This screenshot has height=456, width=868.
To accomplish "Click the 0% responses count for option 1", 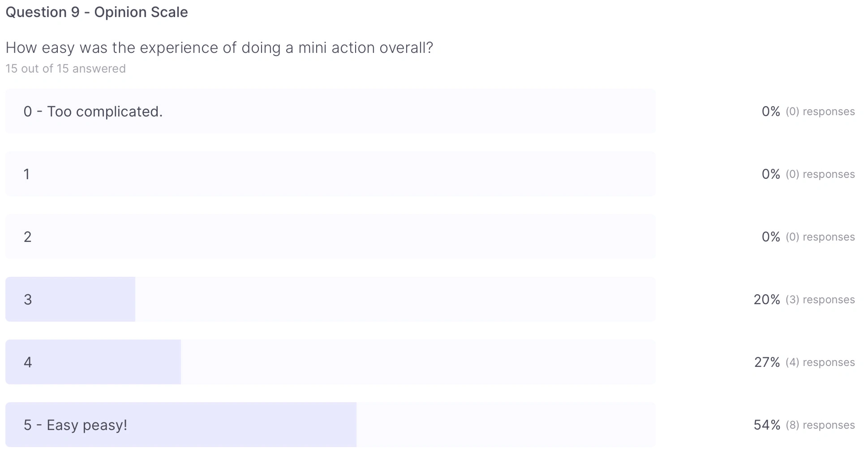I will [808, 174].
